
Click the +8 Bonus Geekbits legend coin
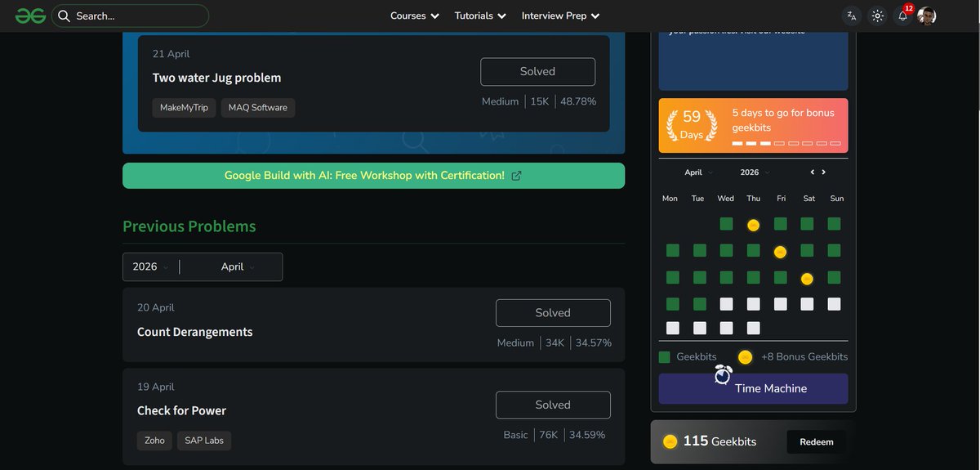pos(745,357)
